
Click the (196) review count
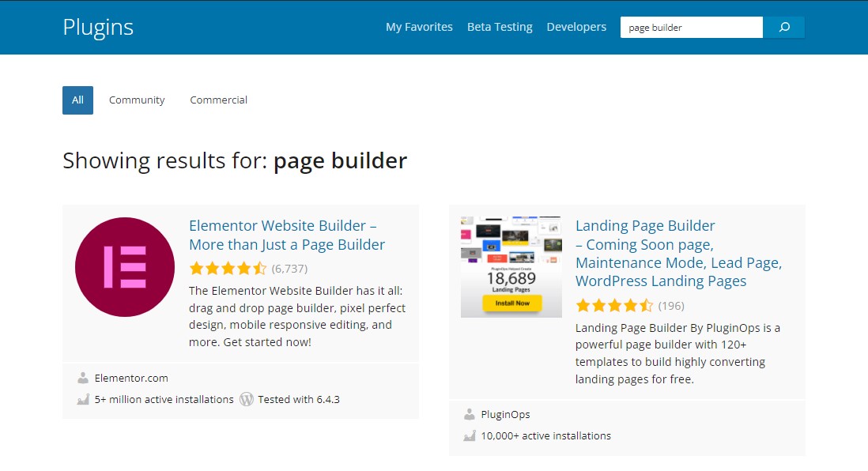point(671,306)
